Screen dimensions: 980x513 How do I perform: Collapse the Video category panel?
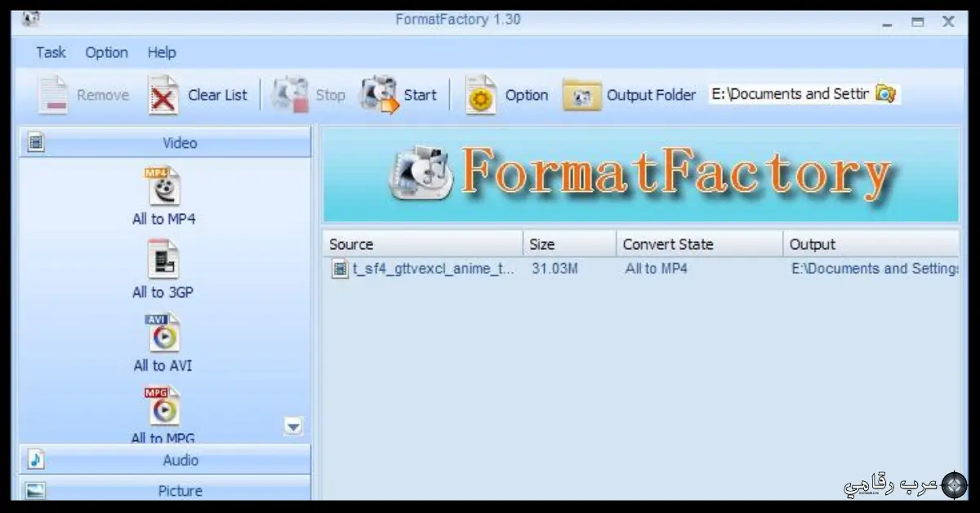[163, 142]
